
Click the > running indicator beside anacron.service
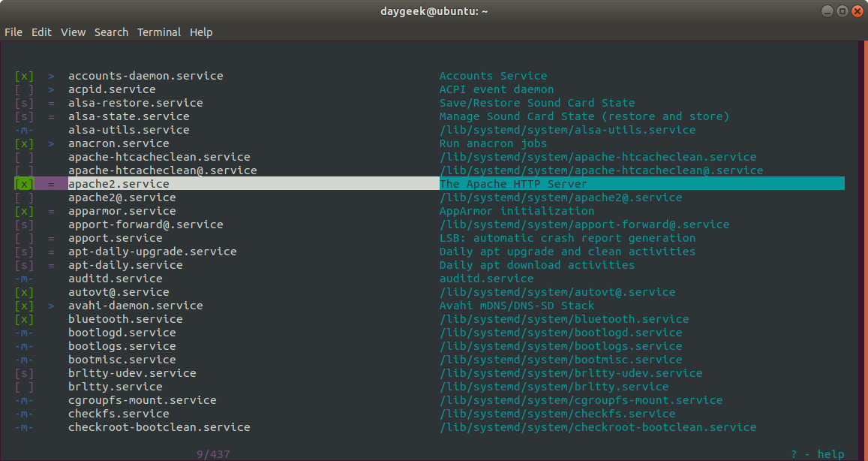pyautogui.click(x=51, y=143)
